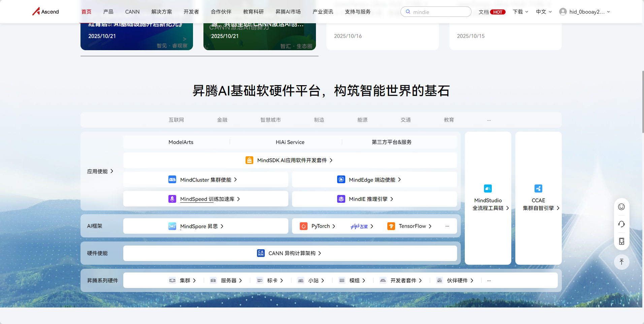The height and width of the screenshot is (324, 644).
Task: Open 合作伙伴 nav menu
Action: [x=221, y=12]
